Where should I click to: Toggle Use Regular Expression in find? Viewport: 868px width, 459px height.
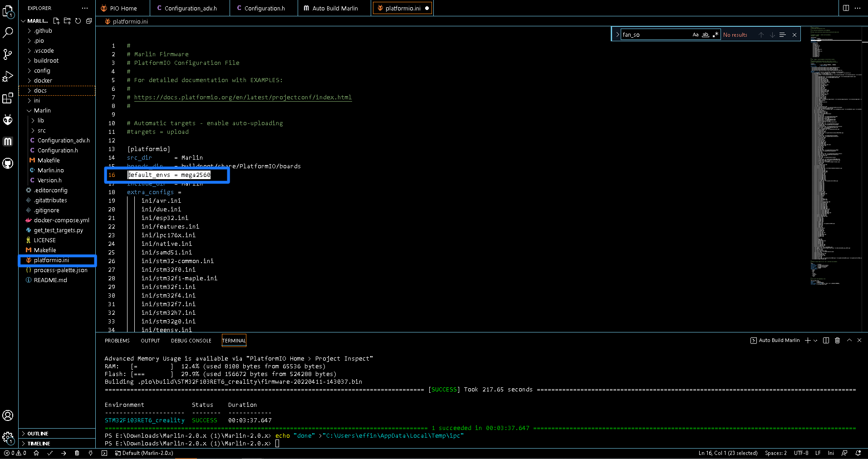coord(716,34)
